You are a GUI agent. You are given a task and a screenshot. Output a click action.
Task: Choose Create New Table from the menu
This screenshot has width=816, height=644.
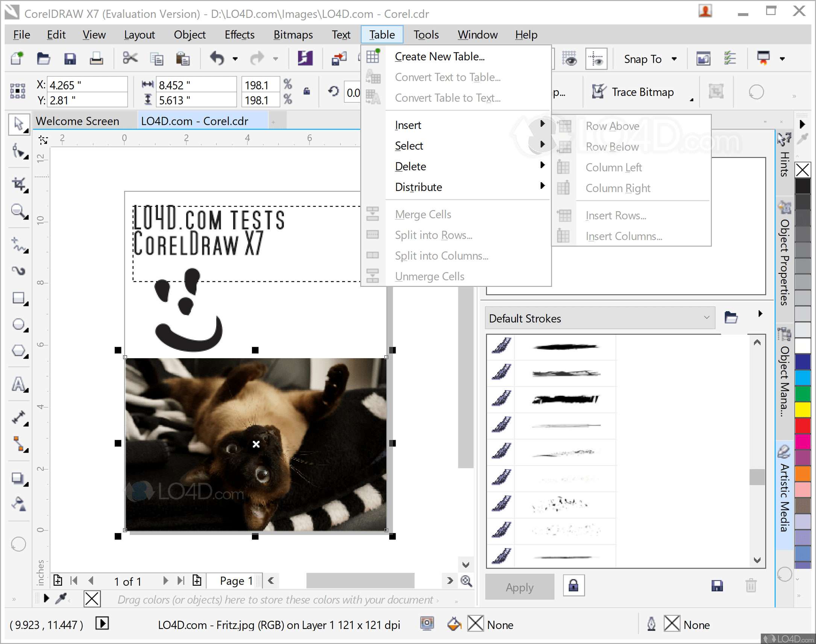pos(440,56)
